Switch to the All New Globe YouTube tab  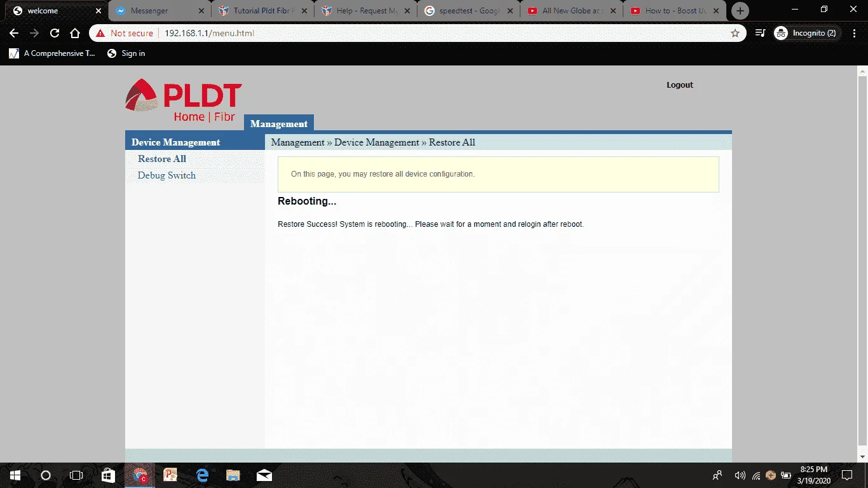573,11
